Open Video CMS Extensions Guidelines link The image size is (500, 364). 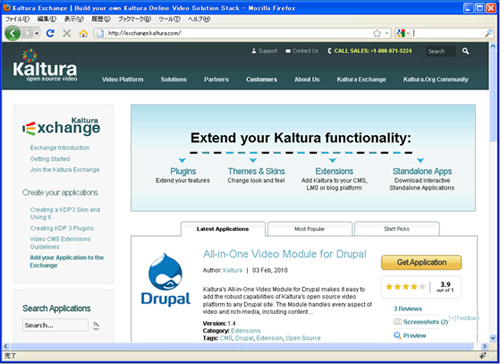click(60, 243)
